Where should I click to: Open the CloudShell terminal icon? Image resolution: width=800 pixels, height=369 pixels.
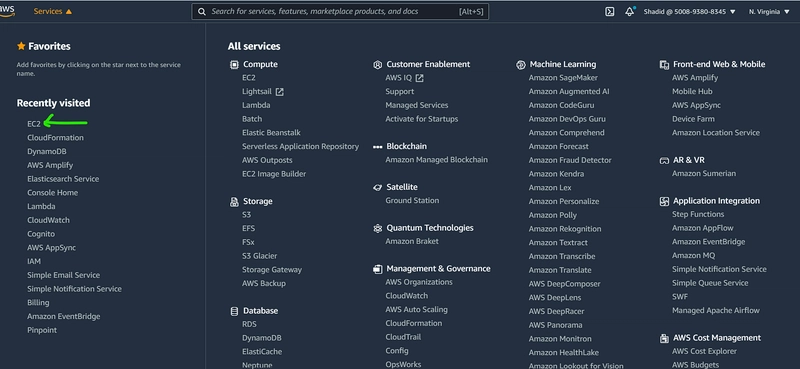tap(609, 12)
